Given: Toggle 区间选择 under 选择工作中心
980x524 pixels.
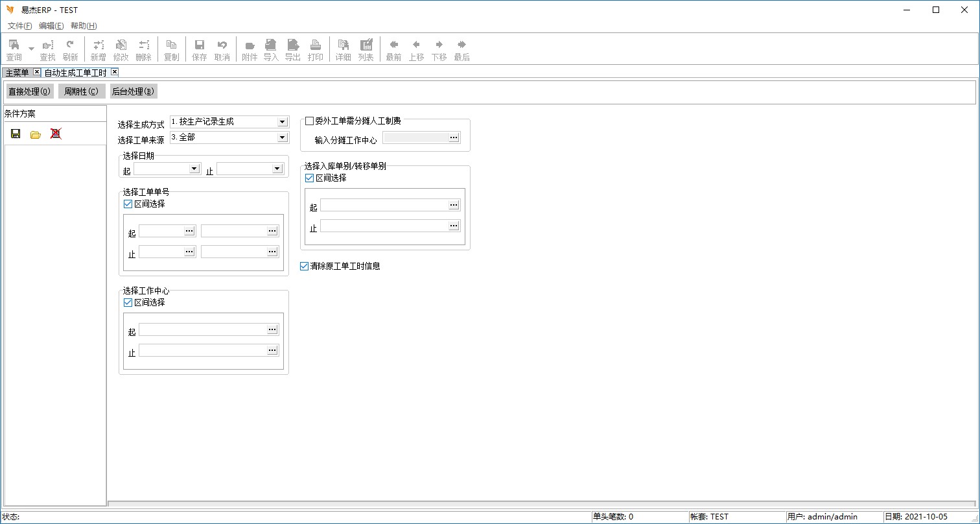Looking at the screenshot, I should point(128,302).
